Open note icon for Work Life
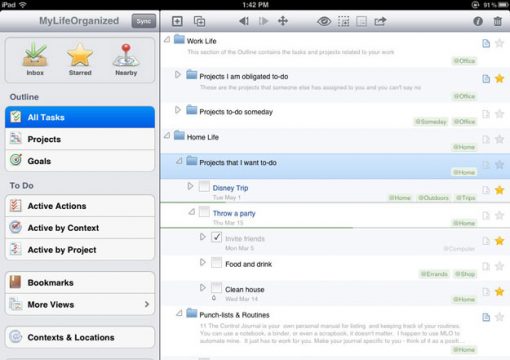510x360 pixels. point(486,43)
